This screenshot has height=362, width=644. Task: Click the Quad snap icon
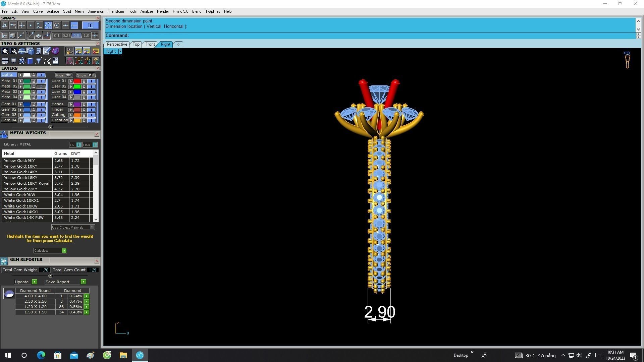pyautogui.click(x=48, y=25)
